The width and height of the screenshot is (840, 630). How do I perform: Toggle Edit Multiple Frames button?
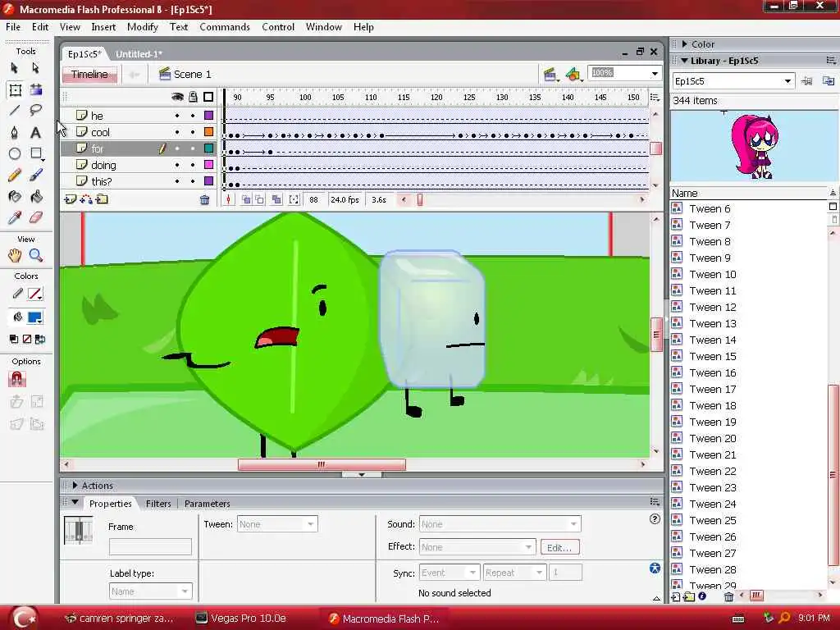click(276, 200)
